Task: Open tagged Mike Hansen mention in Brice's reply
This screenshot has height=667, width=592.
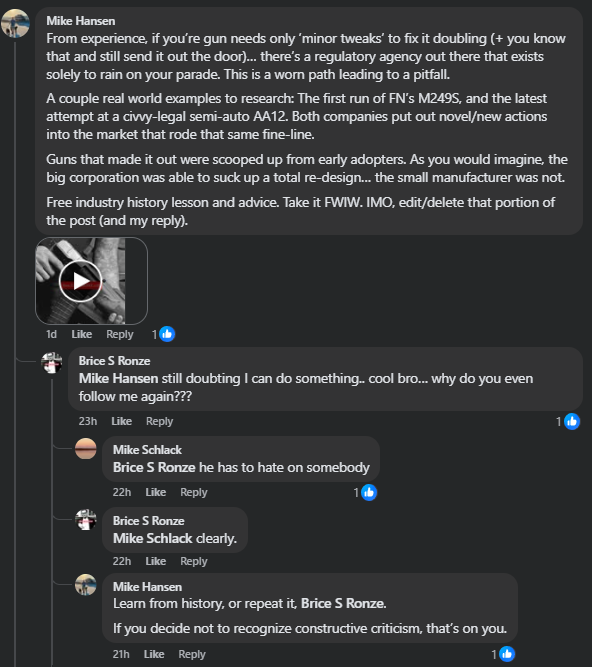Action: [118, 378]
